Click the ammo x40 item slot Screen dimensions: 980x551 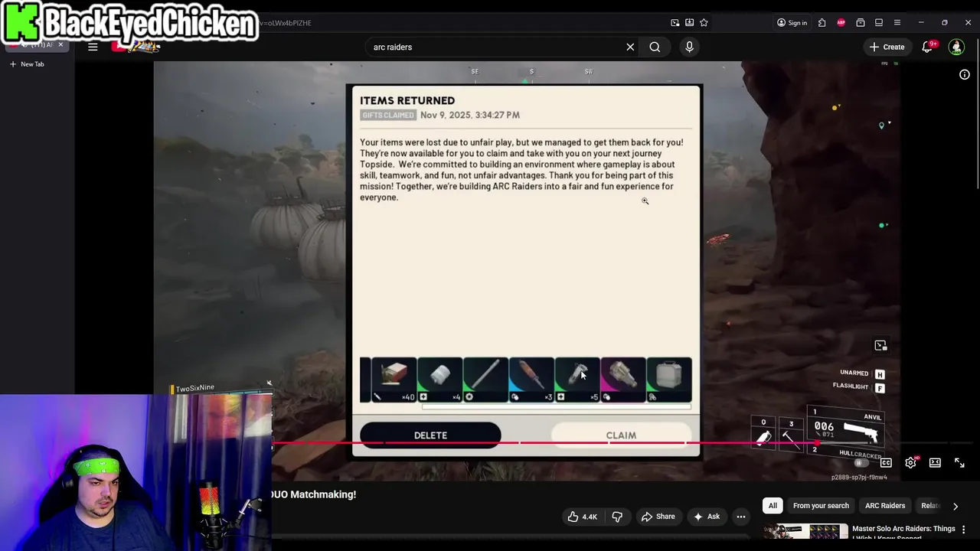[x=394, y=380]
